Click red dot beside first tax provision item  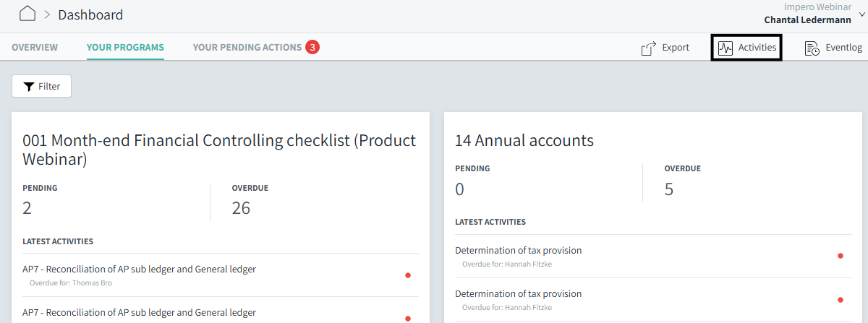pyautogui.click(x=840, y=256)
